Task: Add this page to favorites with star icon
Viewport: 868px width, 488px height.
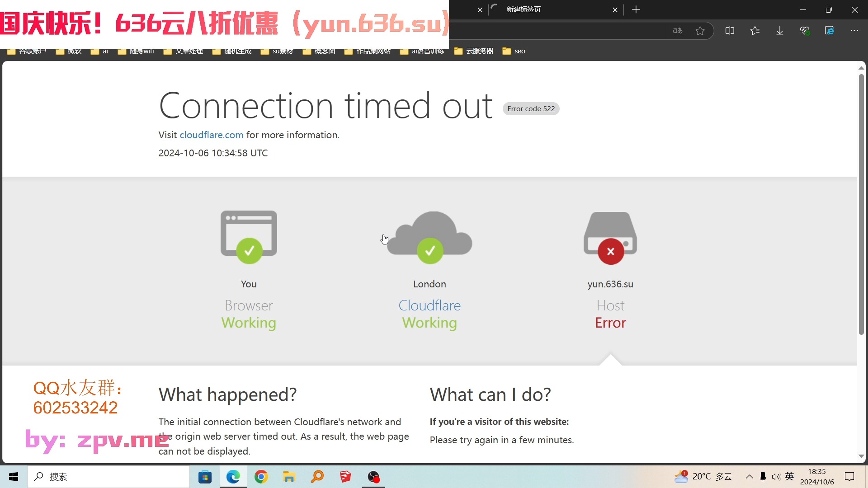Action: pos(700,31)
